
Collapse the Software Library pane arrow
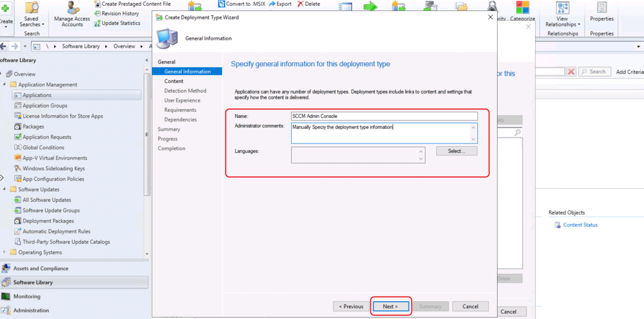pyautogui.click(x=147, y=60)
